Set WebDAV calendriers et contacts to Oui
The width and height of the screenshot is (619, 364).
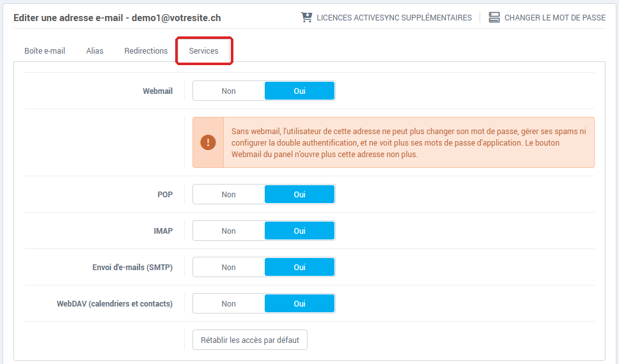300,304
